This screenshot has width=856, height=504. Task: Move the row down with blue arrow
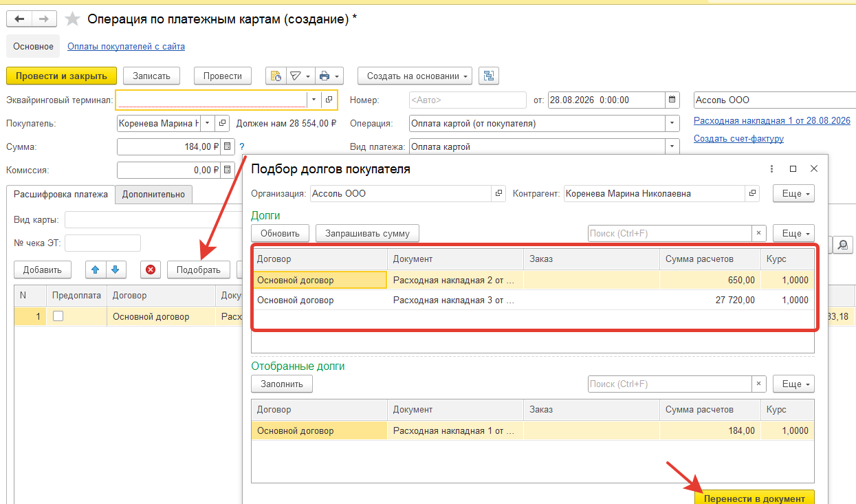(115, 270)
